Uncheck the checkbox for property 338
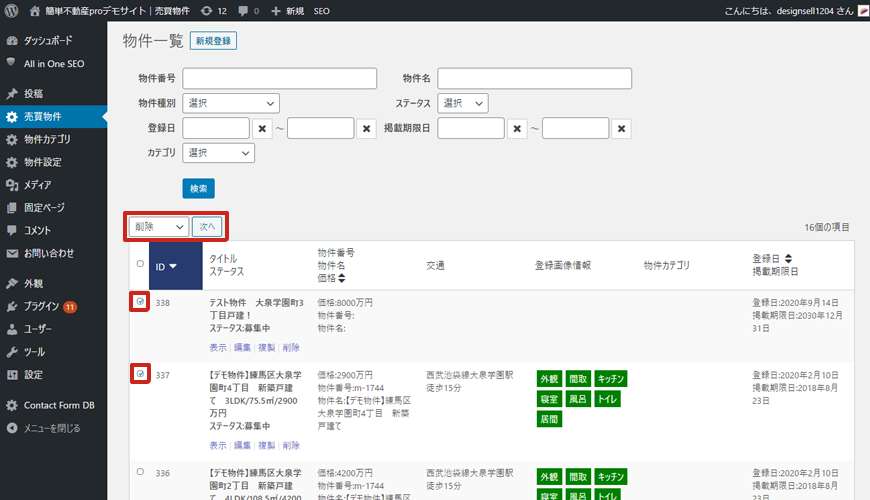The image size is (870, 500). (140, 302)
